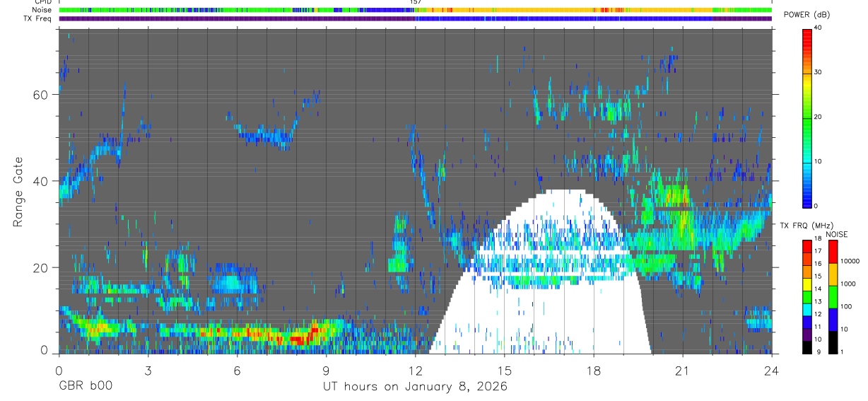Viewport: 868px width, 401px height.
Task: Click the 30 label on POWER scale
Action: point(819,72)
